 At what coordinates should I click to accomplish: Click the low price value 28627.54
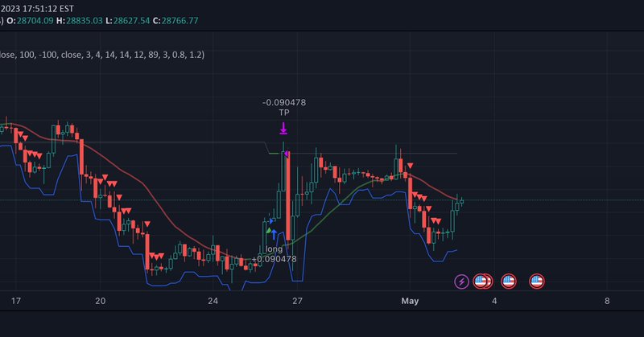(131, 21)
